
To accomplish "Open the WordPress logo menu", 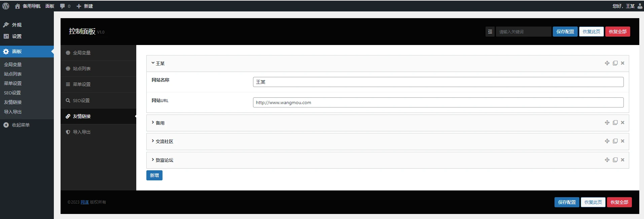I will pyautogui.click(x=6, y=6).
